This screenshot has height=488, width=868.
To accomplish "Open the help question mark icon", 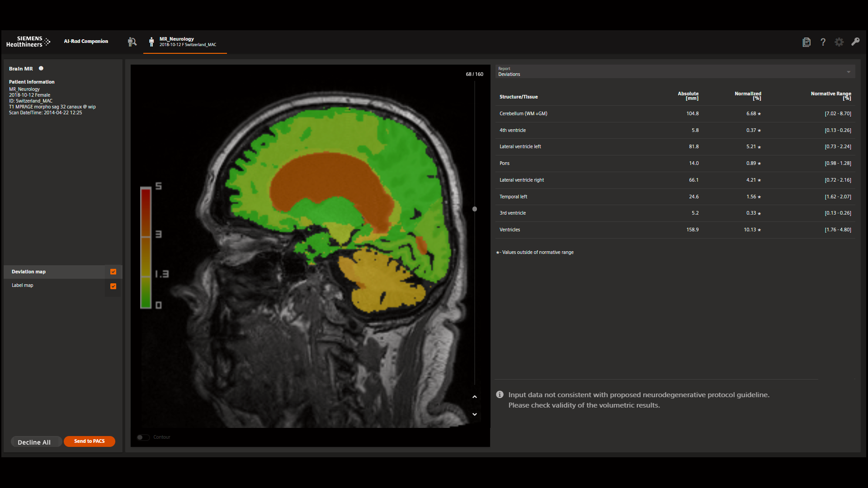I will coord(823,42).
